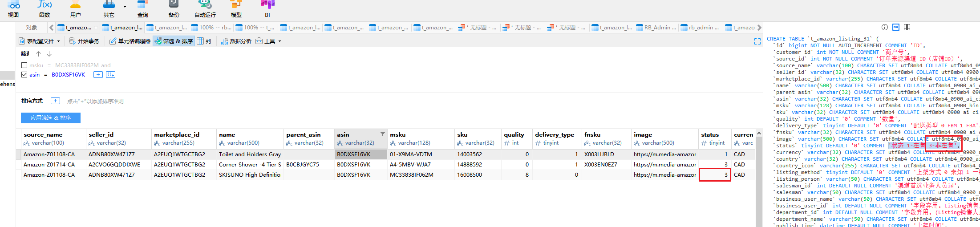The height and width of the screenshot is (227, 980).
Task: Open the 工具 tools dropdown
Action: [268, 41]
